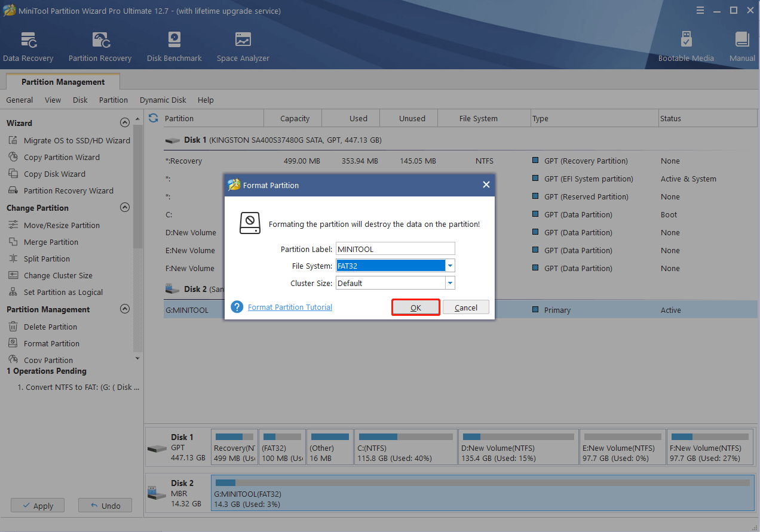The width and height of the screenshot is (760, 532).
Task: Cancel the Format Partition dialog
Action: (466, 307)
